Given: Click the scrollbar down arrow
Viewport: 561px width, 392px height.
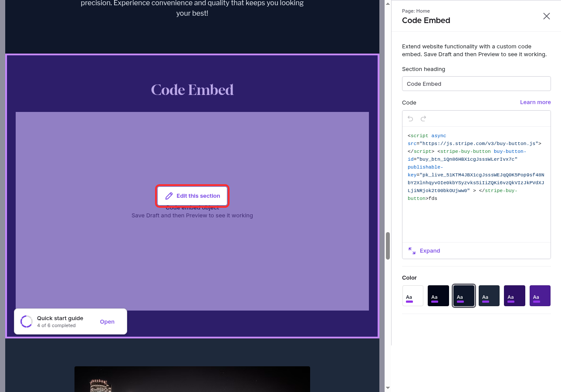Looking at the screenshot, I should pos(388,388).
